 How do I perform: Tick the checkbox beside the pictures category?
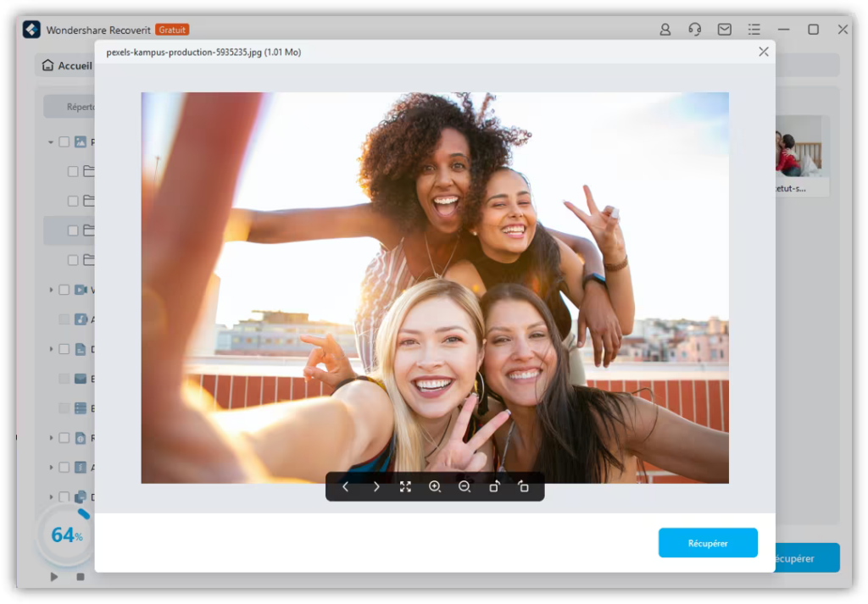click(x=64, y=142)
